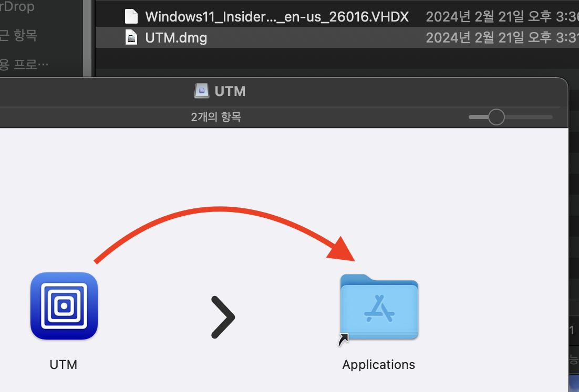579x392 pixels.
Task: Click the Finder sidebar scrollbar
Action: tap(87, 38)
